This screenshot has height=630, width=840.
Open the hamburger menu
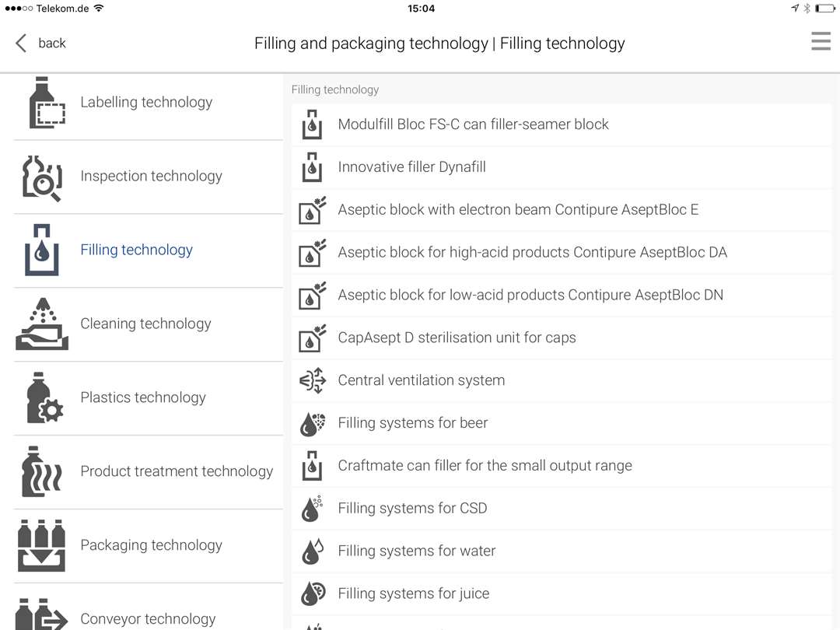821,41
